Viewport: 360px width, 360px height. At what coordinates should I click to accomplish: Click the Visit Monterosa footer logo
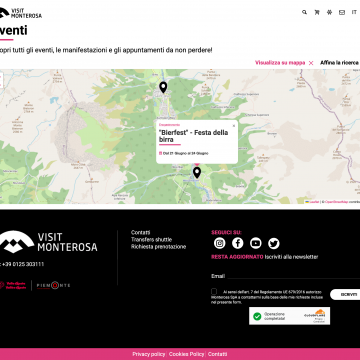[x=49, y=242]
